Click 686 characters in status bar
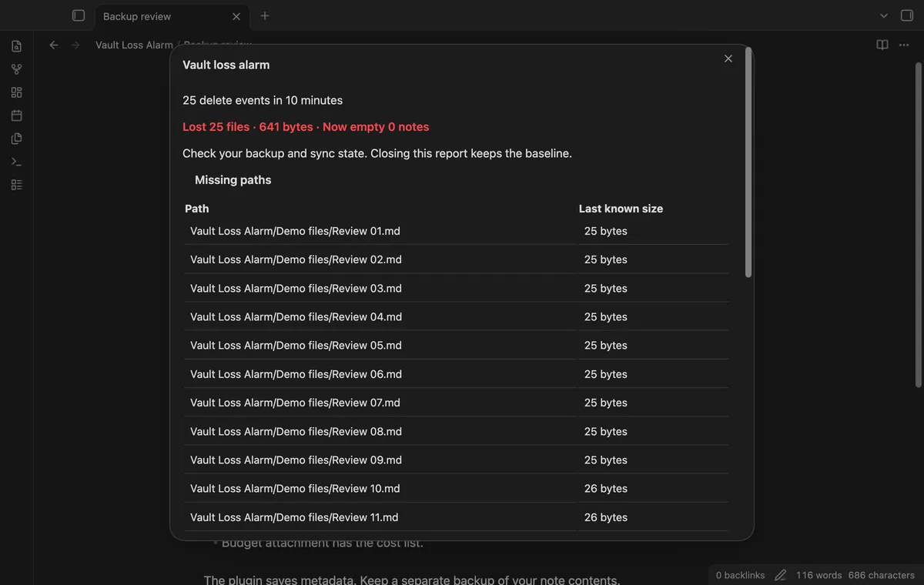This screenshot has width=924, height=585. (x=882, y=575)
